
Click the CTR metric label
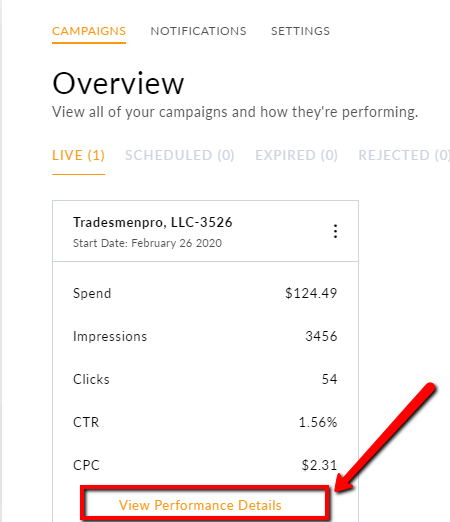pyautogui.click(x=86, y=422)
